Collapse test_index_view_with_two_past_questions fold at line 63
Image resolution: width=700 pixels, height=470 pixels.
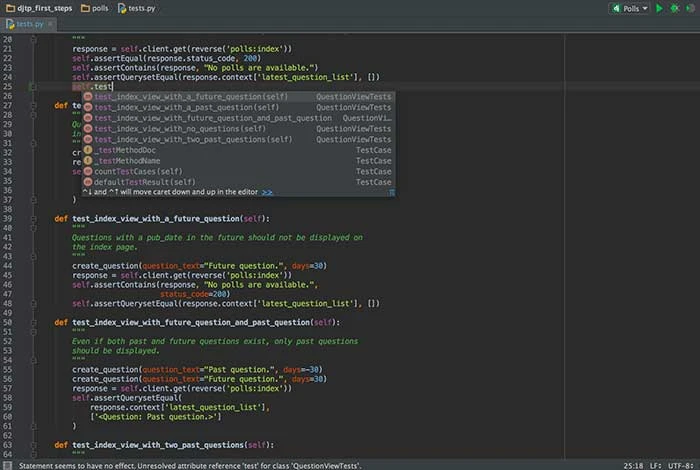point(33,445)
